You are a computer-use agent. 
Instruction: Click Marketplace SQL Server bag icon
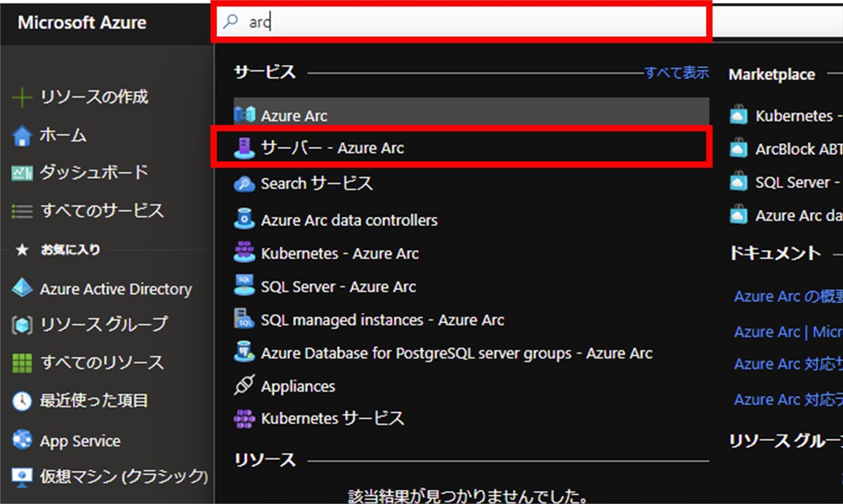(x=739, y=182)
